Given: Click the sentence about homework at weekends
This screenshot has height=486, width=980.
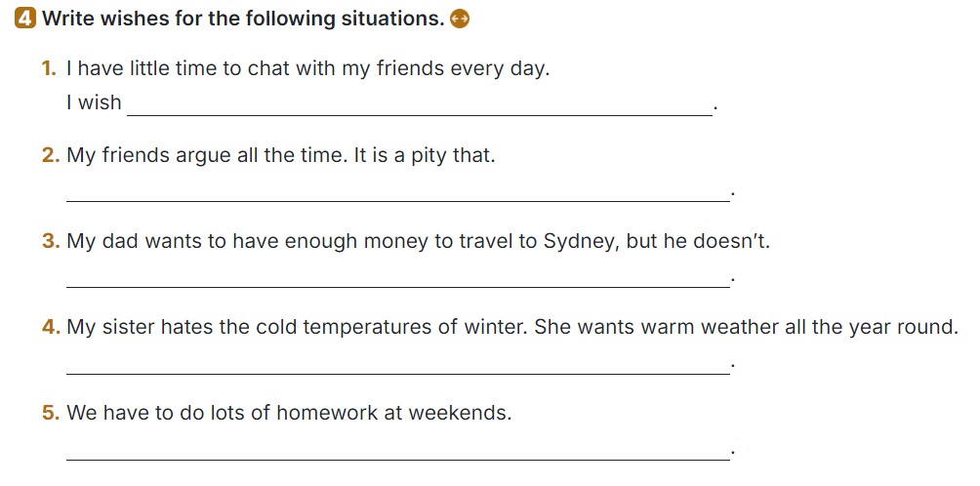Looking at the screenshot, I should (x=288, y=413).
